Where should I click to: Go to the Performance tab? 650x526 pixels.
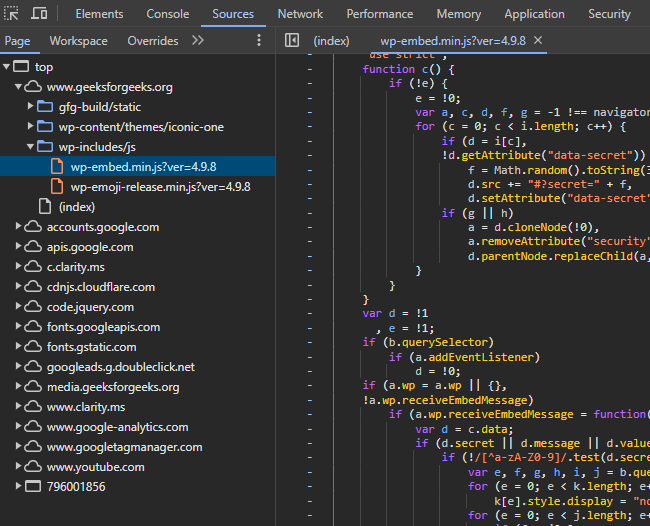(380, 14)
